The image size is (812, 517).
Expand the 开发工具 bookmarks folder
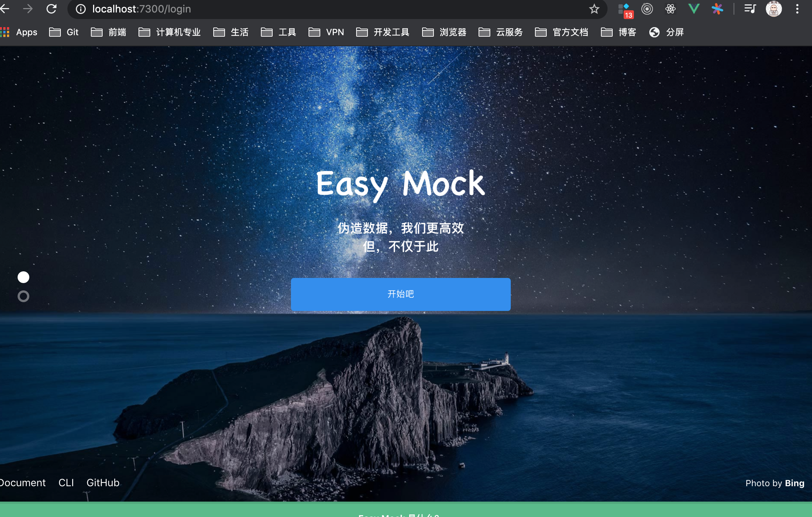pos(383,32)
